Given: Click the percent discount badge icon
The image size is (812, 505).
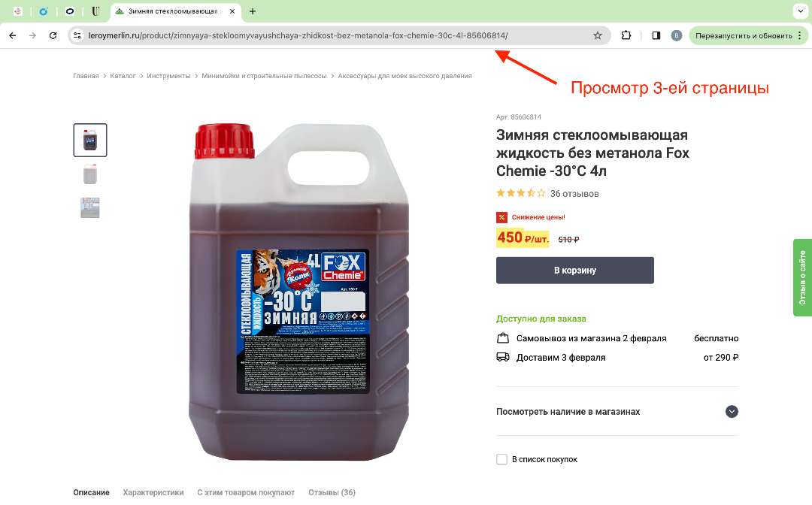Looking at the screenshot, I should (x=501, y=217).
